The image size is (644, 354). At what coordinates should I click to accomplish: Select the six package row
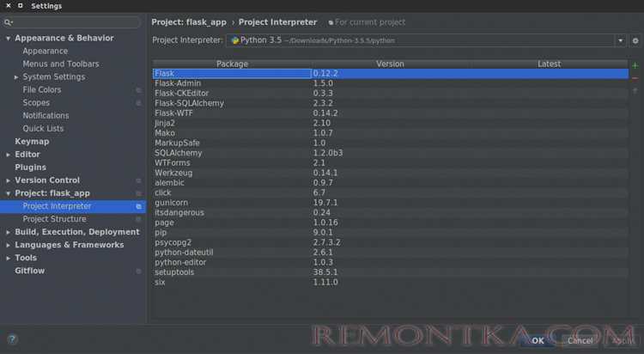[391, 283]
